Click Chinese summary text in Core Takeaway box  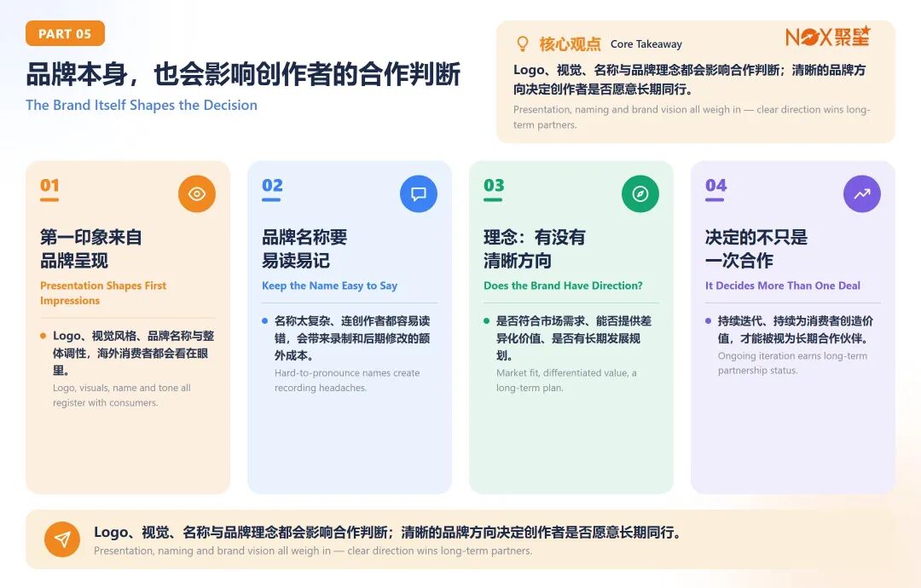click(x=690, y=79)
